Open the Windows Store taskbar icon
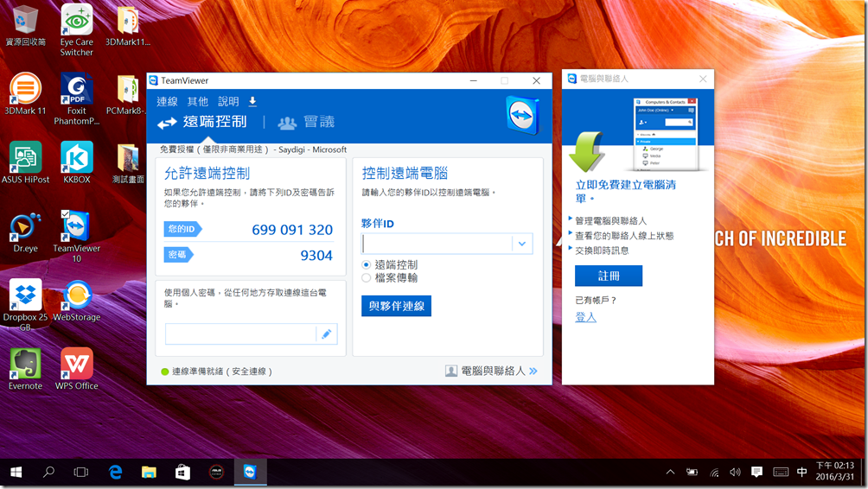Screen dimensions: 868x489 182,472
